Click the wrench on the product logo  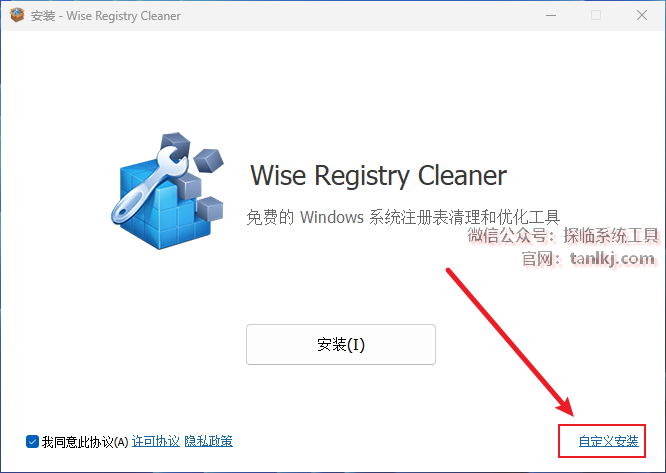147,187
